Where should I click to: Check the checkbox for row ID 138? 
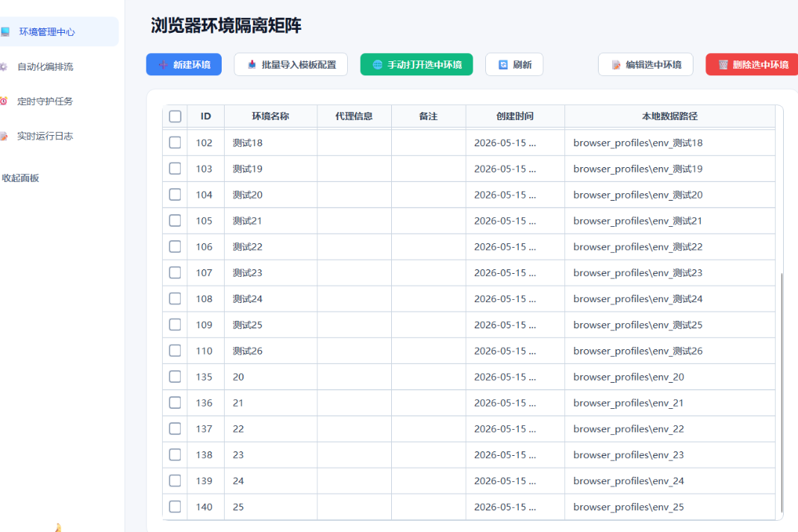click(175, 454)
